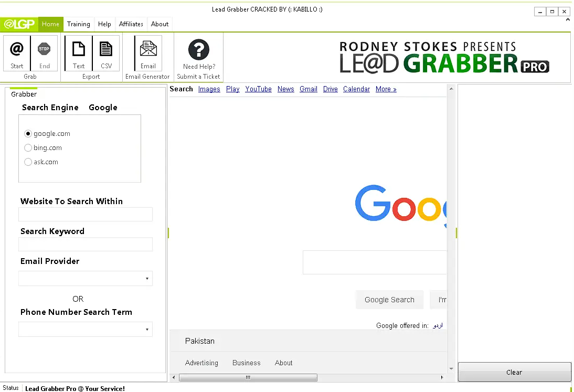The height and width of the screenshot is (392, 574).
Task: Select the Grabber panel tab
Action: (x=24, y=94)
